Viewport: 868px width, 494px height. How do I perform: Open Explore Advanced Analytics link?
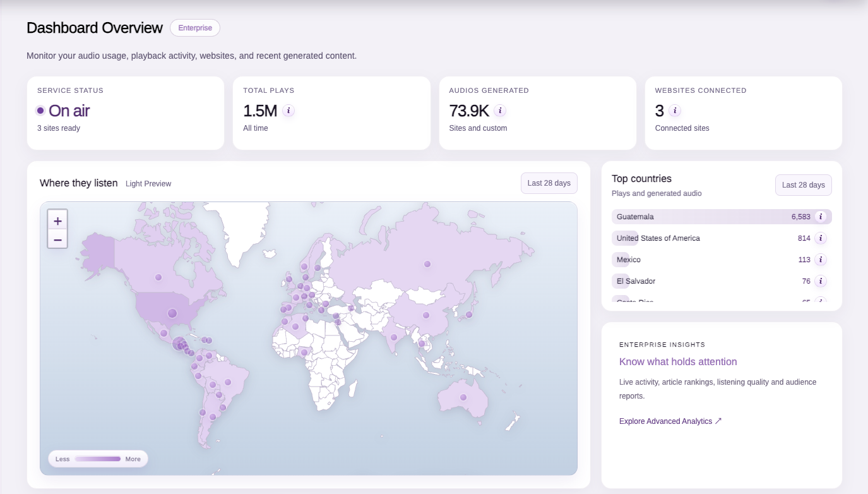coord(670,421)
